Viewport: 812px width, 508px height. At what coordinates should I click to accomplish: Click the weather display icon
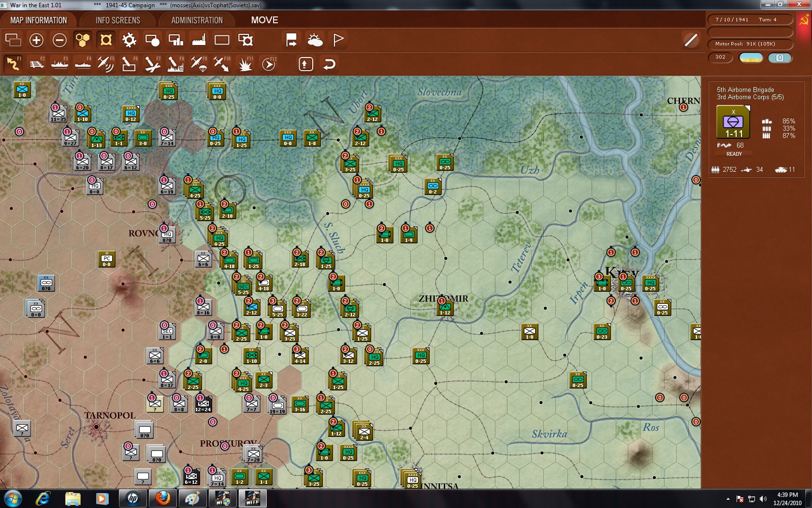pyautogui.click(x=316, y=40)
